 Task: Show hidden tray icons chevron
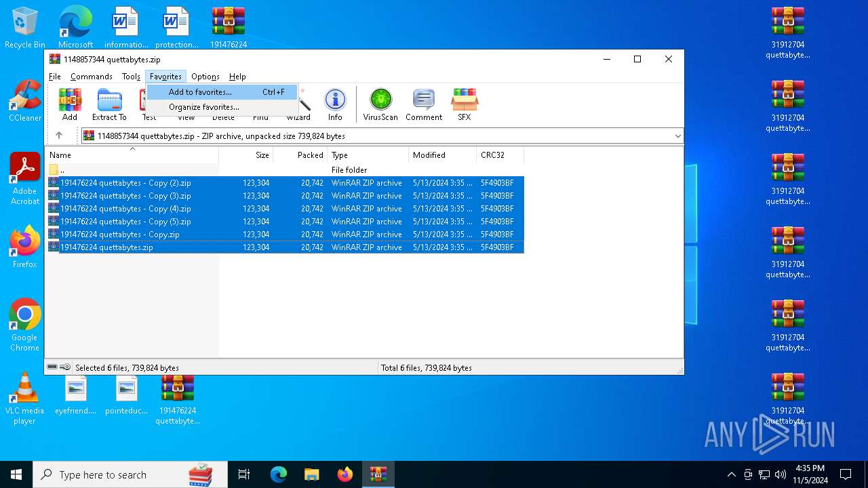731,474
